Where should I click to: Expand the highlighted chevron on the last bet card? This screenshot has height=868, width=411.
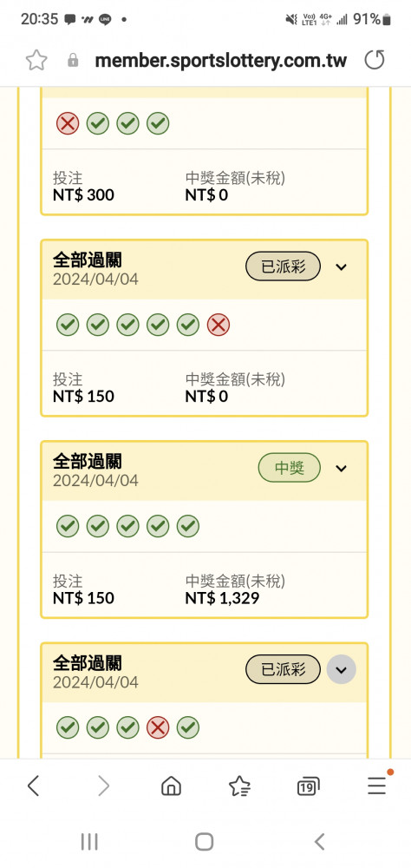click(x=342, y=670)
